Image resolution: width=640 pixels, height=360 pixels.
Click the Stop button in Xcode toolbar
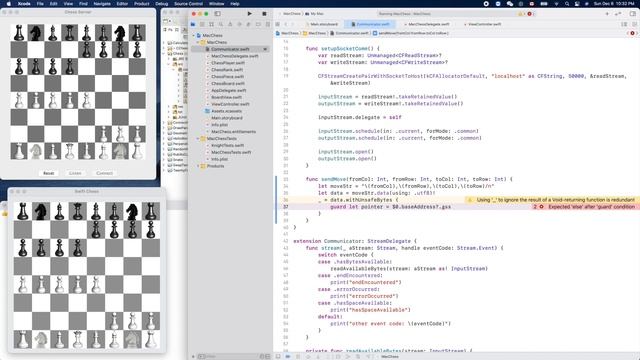264,13
